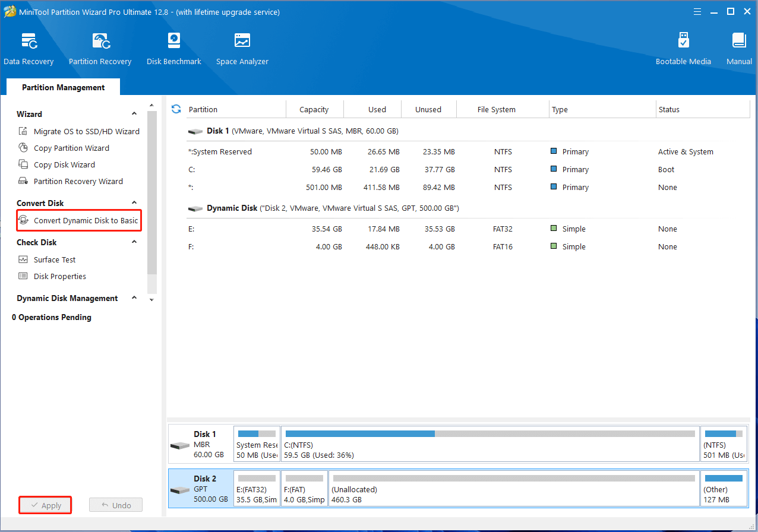Click the Partition Recovery Wizard icon
This screenshot has width=758, height=532.
click(23, 181)
